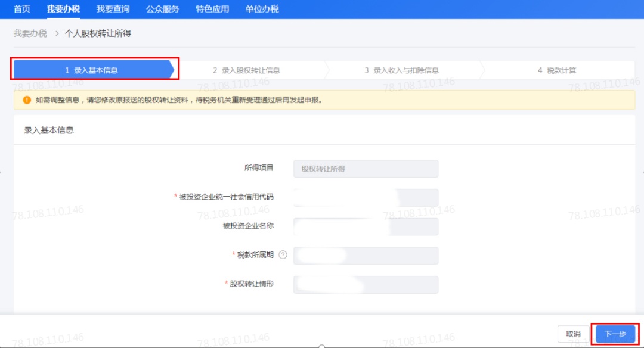The width and height of the screenshot is (644, 348).
Task: Switch to 单位办税 in the navigation bar
Action: point(262,9)
